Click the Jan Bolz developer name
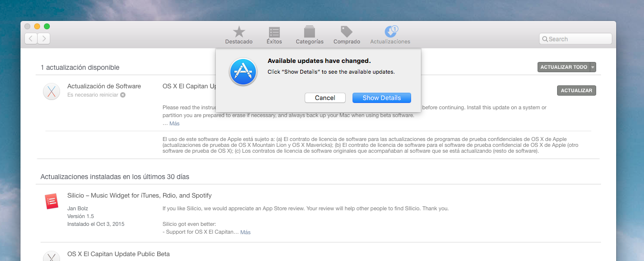The width and height of the screenshot is (644, 261). (x=78, y=208)
